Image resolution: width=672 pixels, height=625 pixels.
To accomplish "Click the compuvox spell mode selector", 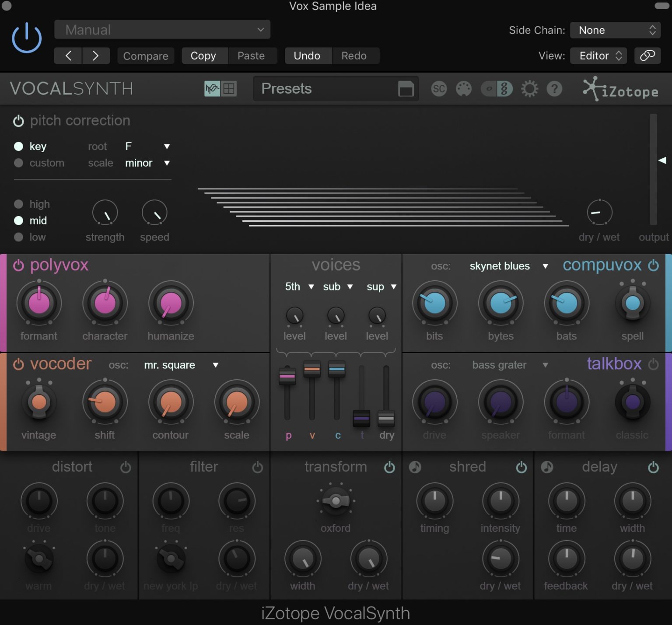I will 633,303.
